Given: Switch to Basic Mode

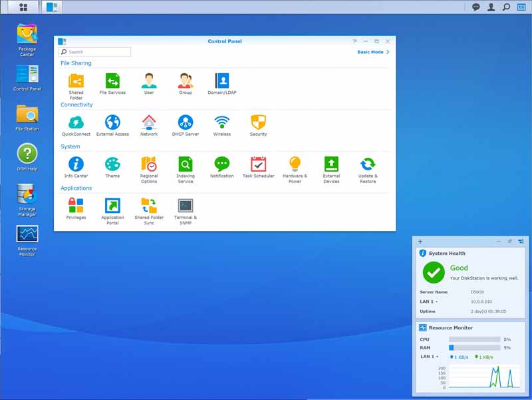Looking at the screenshot, I should coord(373,52).
